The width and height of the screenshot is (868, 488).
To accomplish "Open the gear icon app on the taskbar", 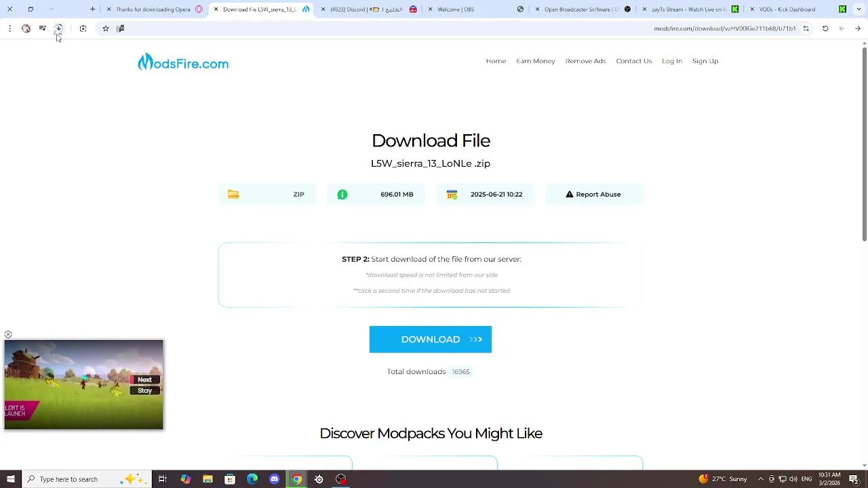I will click(x=319, y=479).
